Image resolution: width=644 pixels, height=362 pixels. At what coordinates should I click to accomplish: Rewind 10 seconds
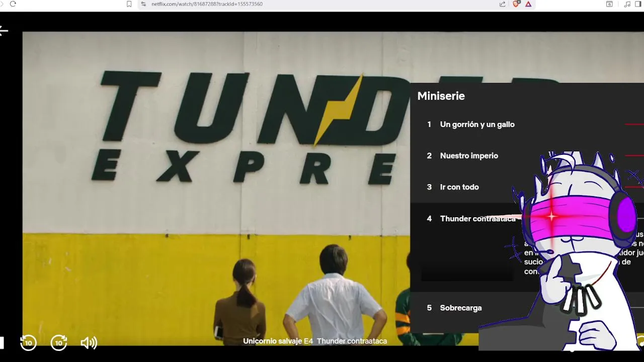28,342
